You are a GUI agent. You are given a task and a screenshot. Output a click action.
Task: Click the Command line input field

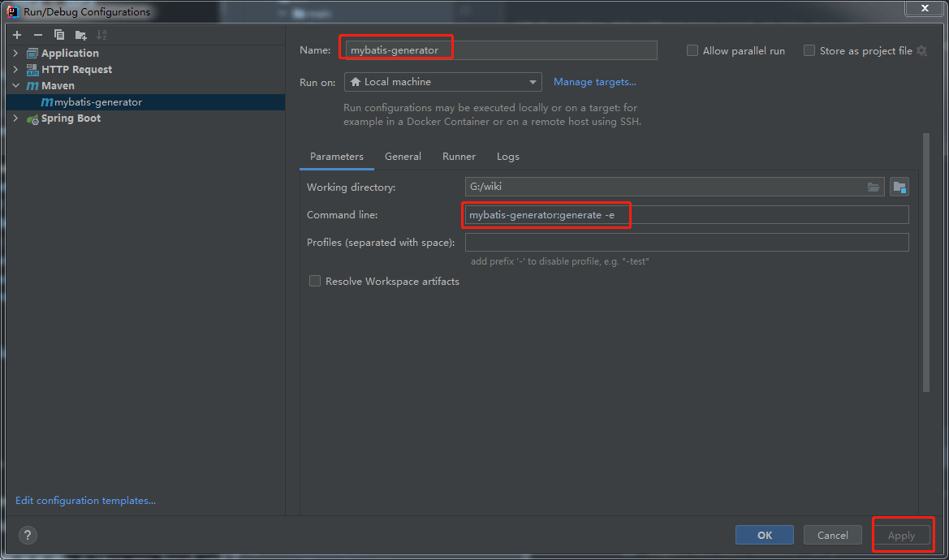click(686, 215)
